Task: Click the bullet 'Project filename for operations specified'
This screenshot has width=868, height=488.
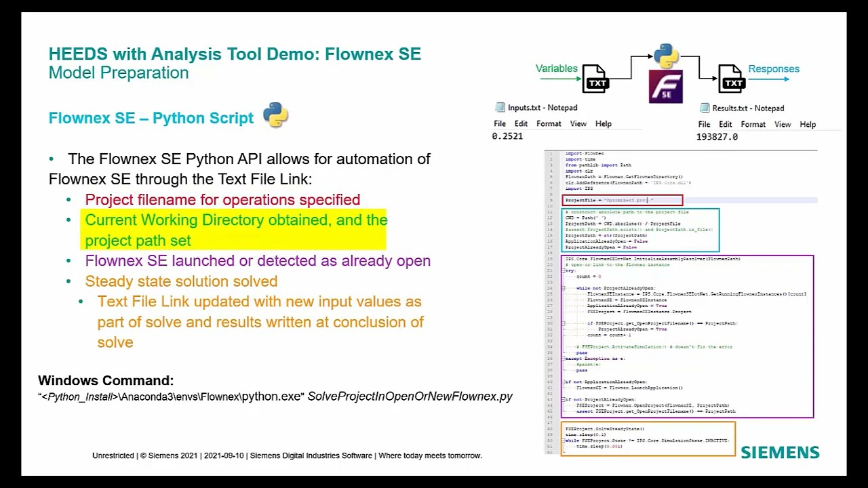Action: (222, 199)
